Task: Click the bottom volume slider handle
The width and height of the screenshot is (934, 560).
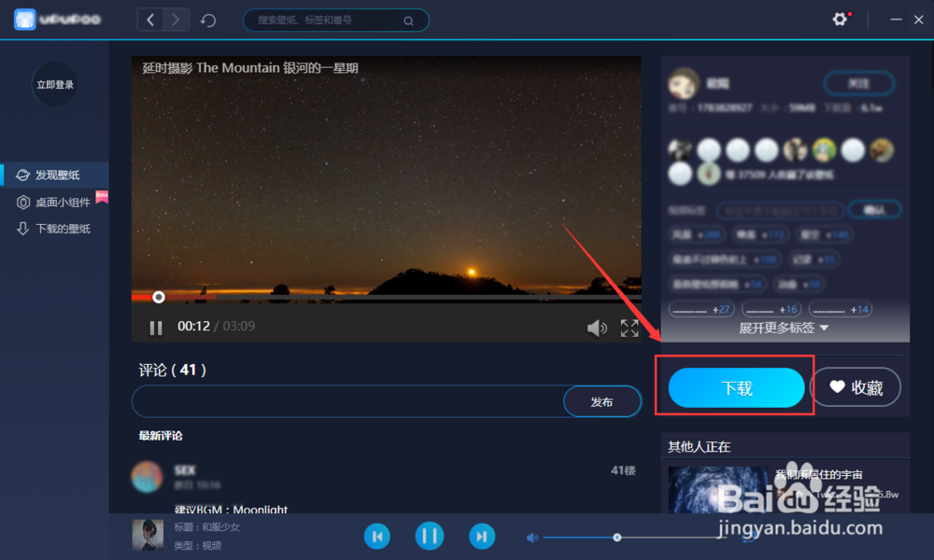Action: [617, 538]
